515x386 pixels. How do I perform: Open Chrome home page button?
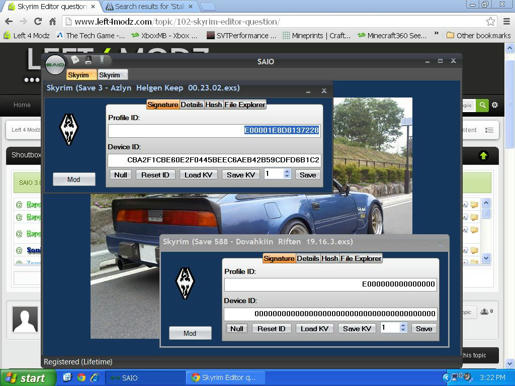point(52,22)
